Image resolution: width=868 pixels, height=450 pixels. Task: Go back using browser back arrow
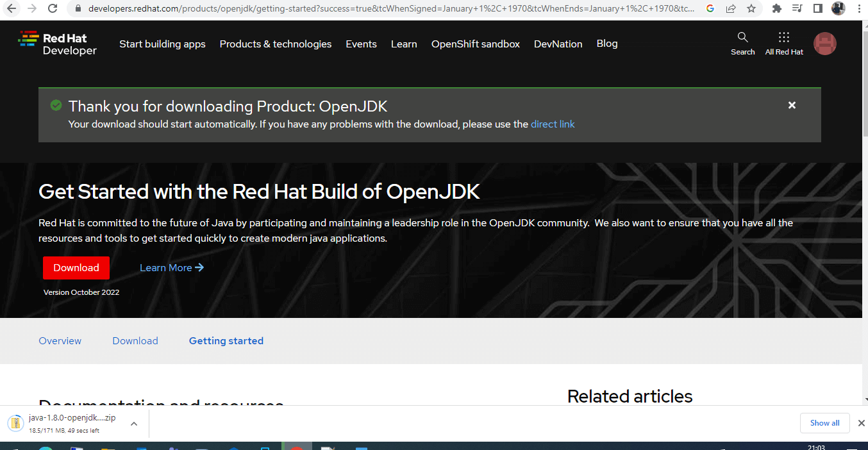11,9
